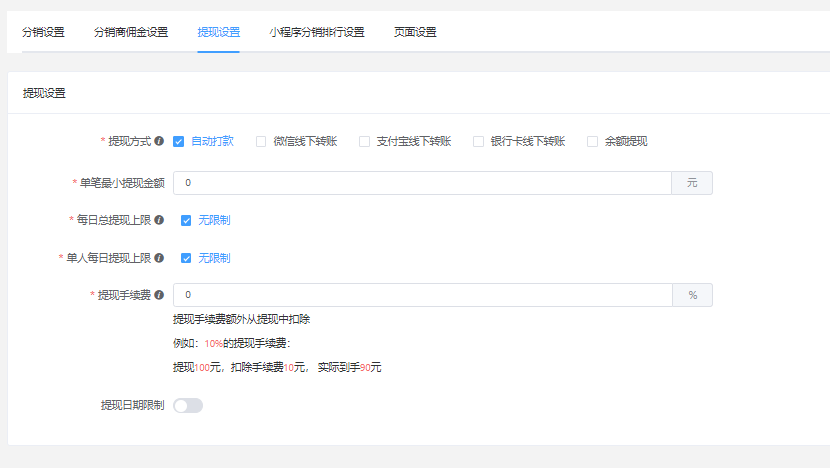Open 小程序分销排行设置 tab
Screen dimensions: 830x468
tap(317, 32)
